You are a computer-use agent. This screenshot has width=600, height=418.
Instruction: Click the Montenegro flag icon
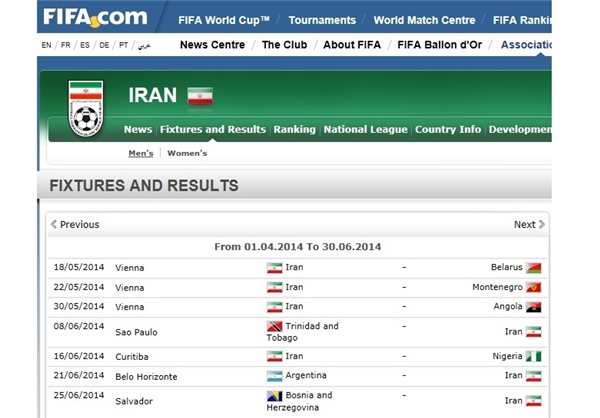(533, 287)
